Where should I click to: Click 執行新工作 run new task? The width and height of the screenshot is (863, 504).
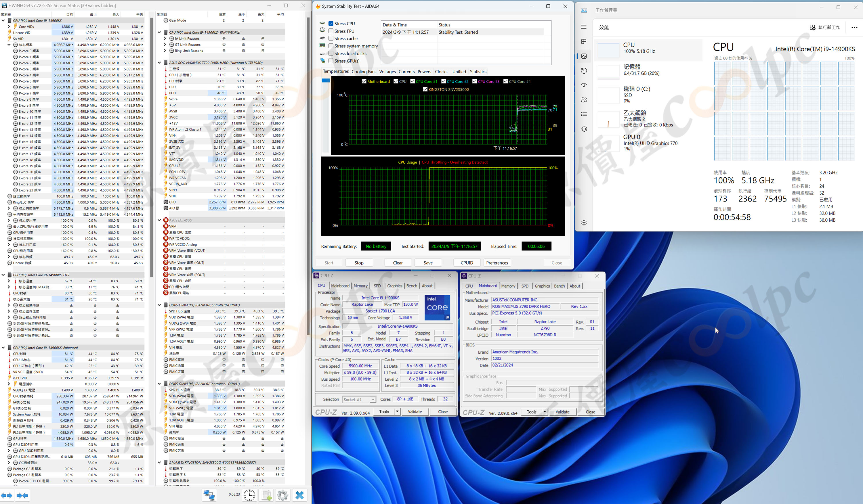click(x=825, y=27)
